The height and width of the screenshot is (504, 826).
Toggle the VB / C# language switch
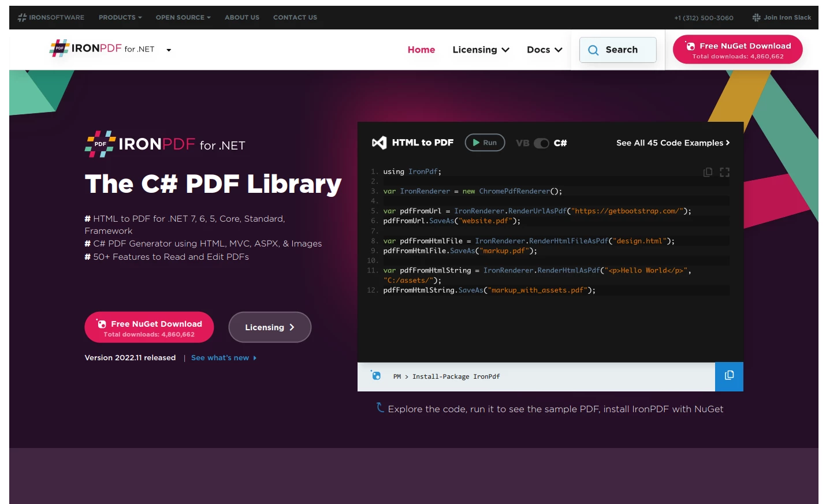[x=541, y=143]
